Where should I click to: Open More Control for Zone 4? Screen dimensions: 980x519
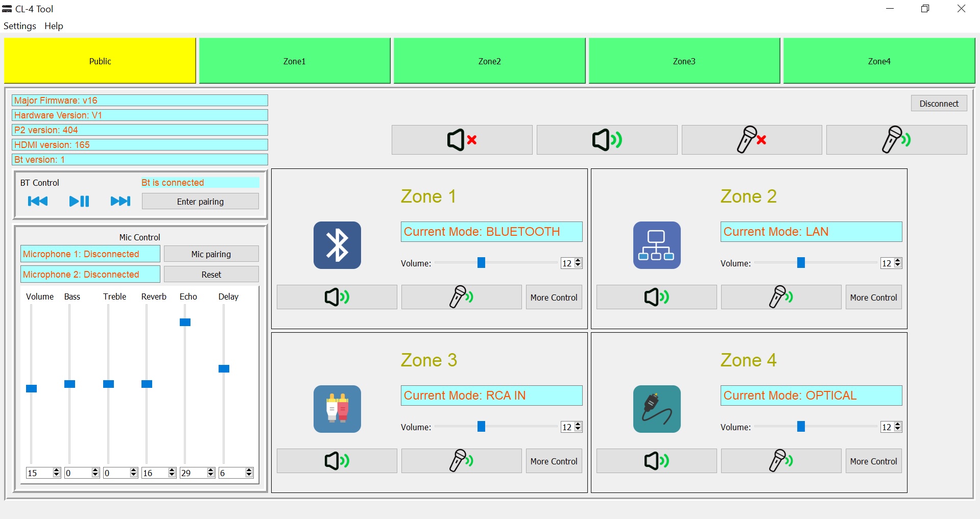click(874, 461)
